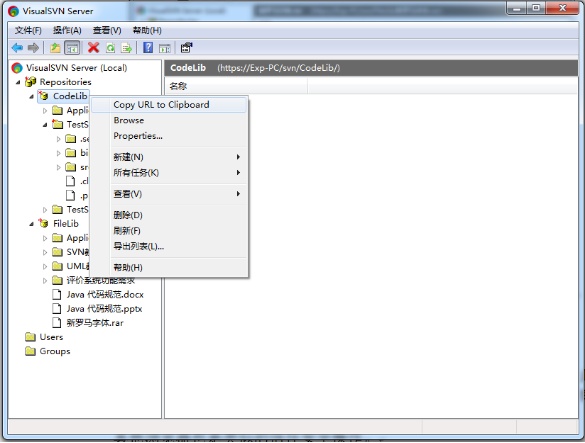Click the Up one level folder icon

(55, 48)
